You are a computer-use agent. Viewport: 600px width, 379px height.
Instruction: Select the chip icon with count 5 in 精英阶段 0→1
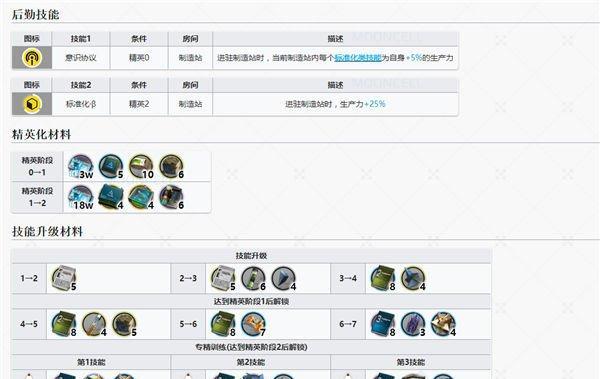click(x=111, y=167)
